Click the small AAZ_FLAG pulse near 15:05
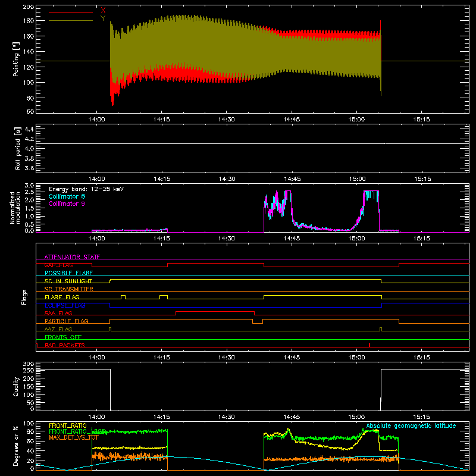 381,330
